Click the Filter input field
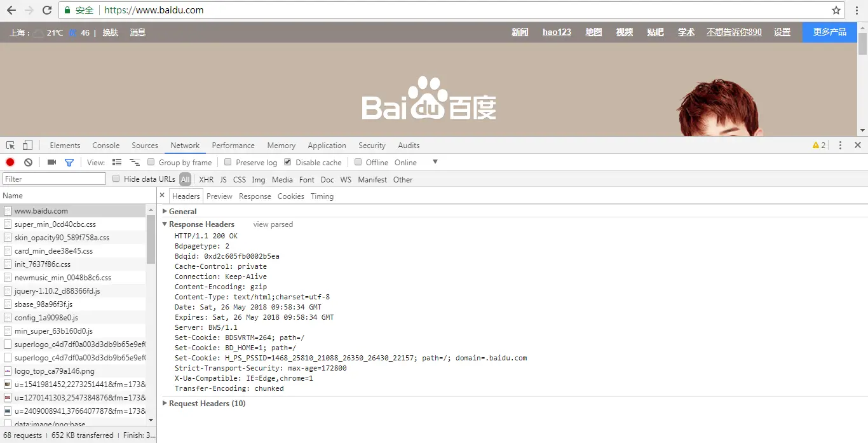The image size is (868, 443). [x=55, y=179]
